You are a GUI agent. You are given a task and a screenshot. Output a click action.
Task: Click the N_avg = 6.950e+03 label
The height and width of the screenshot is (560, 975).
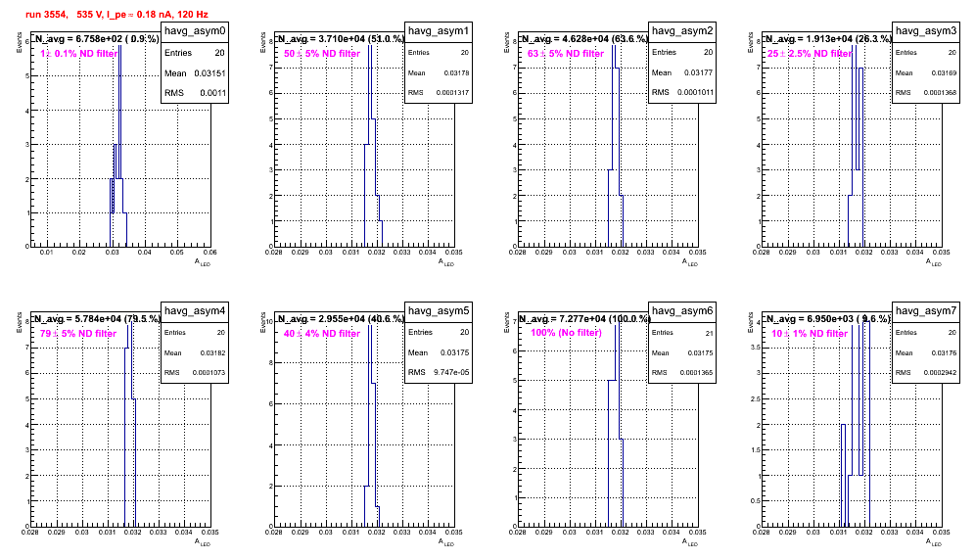click(828, 318)
